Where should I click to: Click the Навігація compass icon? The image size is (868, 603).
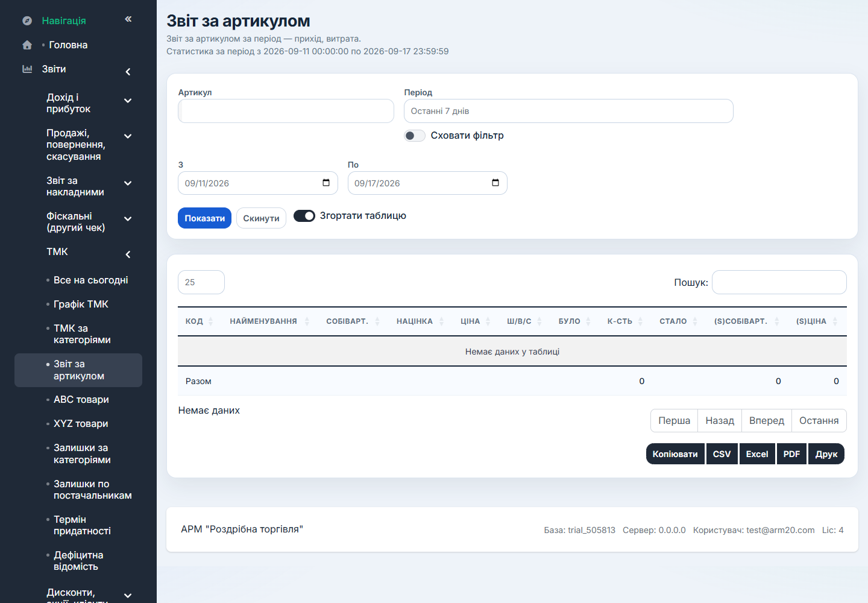tap(27, 21)
